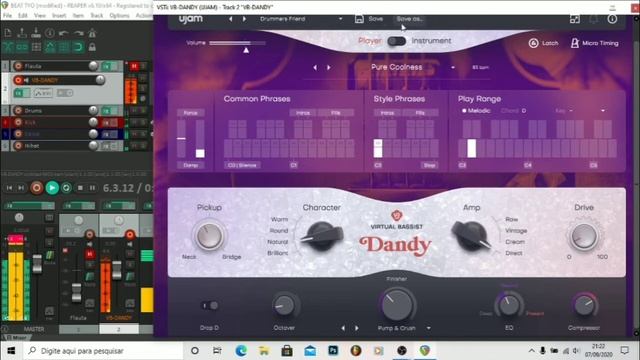640x360 pixels.
Task: Toggle the Player/Instrument mode switch
Action: pos(396,41)
